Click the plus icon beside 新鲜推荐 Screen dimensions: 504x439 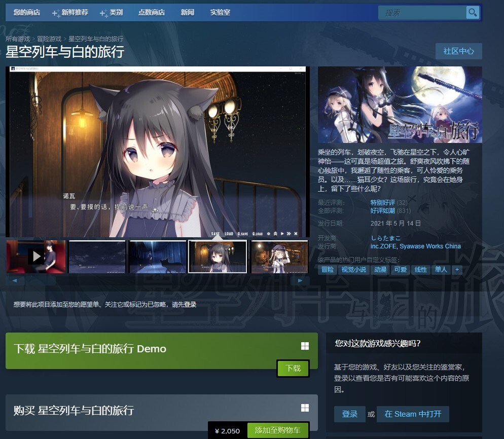click(x=56, y=14)
